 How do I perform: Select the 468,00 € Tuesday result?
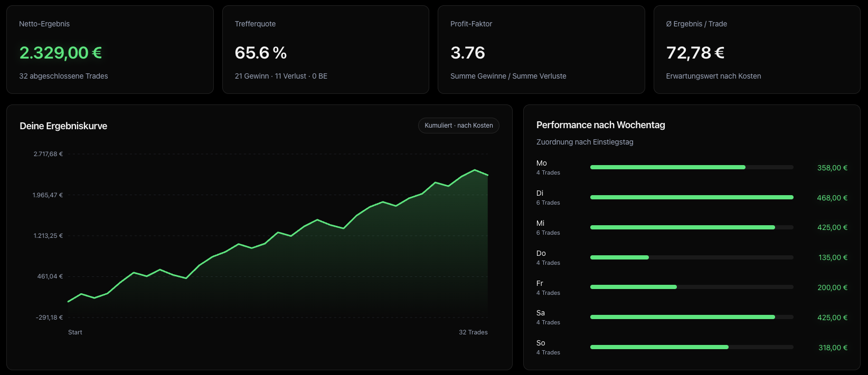click(832, 198)
